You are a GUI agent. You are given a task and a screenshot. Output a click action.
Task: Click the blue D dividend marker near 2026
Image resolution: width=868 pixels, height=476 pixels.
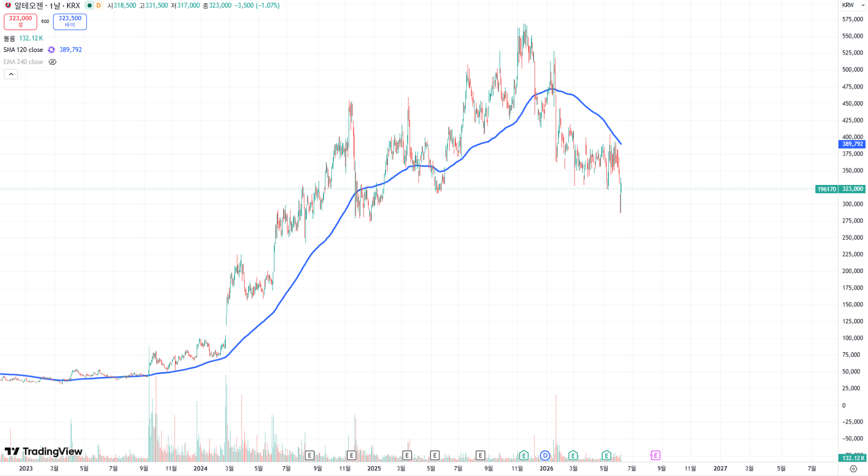point(545,455)
